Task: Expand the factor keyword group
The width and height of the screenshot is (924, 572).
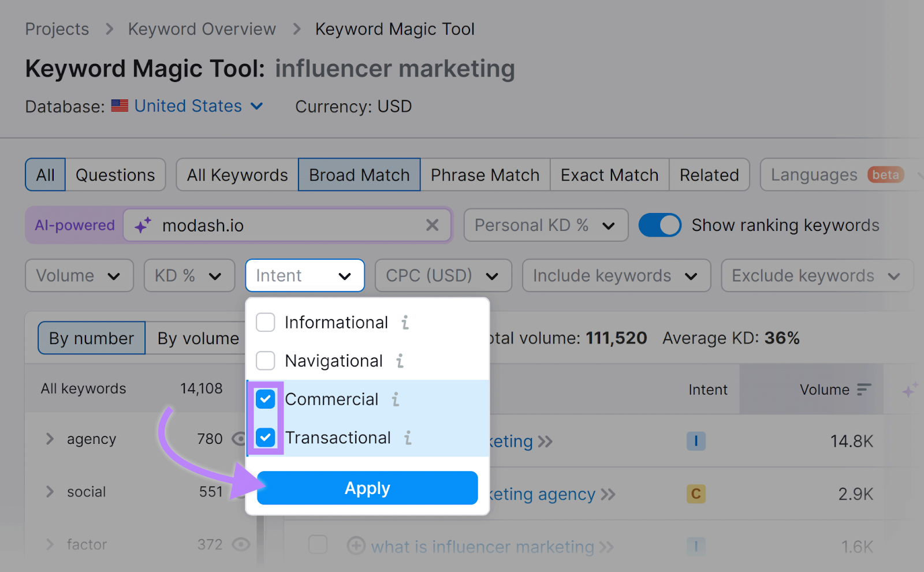Action: click(x=50, y=544)
